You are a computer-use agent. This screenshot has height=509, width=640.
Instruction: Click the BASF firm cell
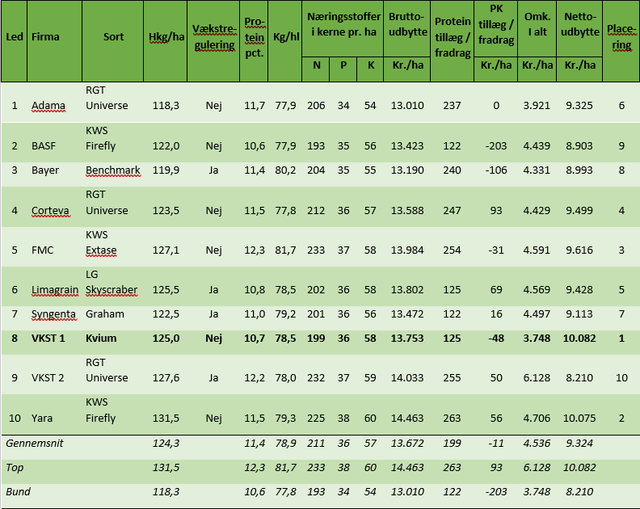[x=45, y=146]
